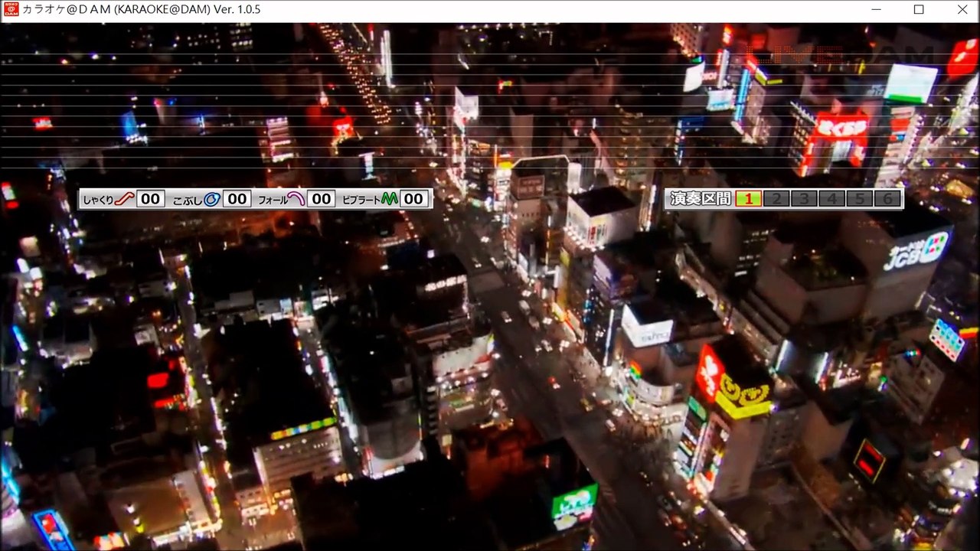
Task: Select performance section 4 indicator
Action: [x=831, y=199]
